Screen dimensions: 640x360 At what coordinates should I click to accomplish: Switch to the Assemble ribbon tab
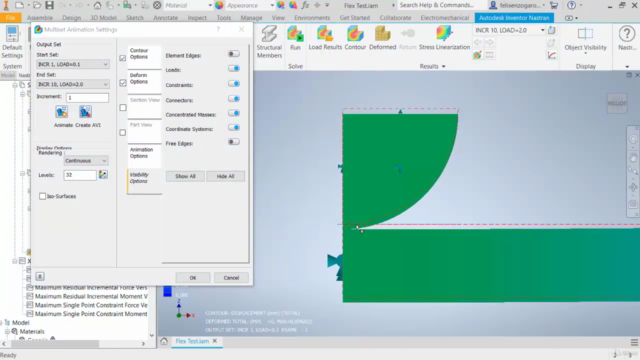tap(40, 18)
